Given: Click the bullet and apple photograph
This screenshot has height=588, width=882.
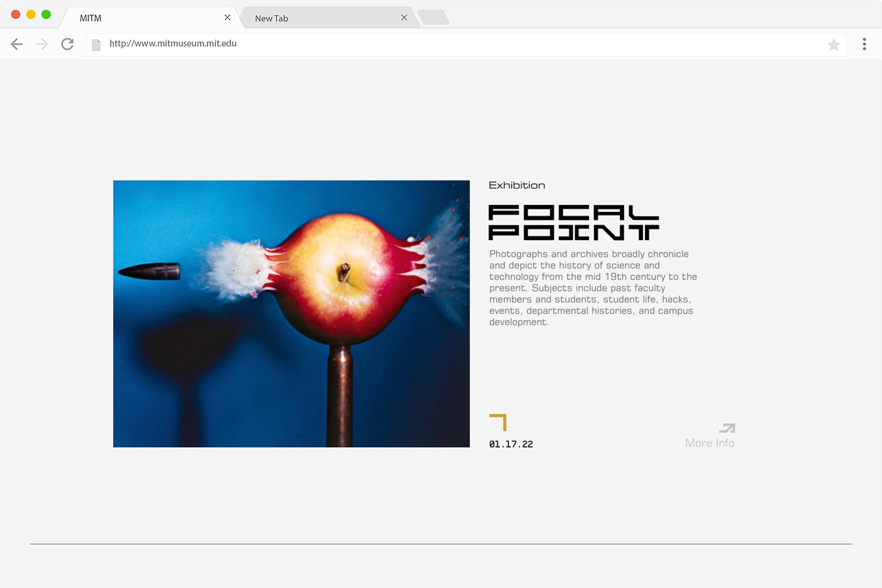Looking at the screenshot, I should [291, 313].
